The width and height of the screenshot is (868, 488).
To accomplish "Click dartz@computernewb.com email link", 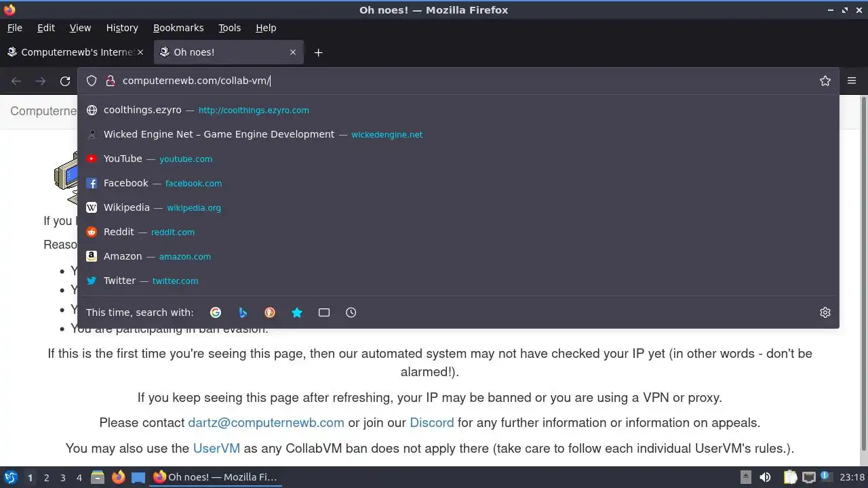I will click(x=266, y=422).
